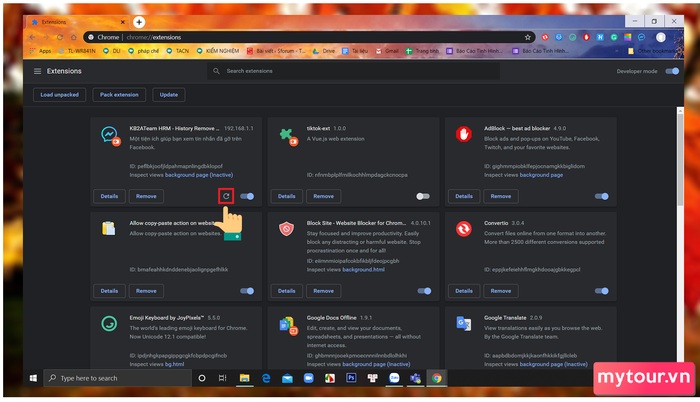This screenshot has width=700, height=402.
Task: Click the Windows taskbar search box
Action: click(x=118, y=378)
